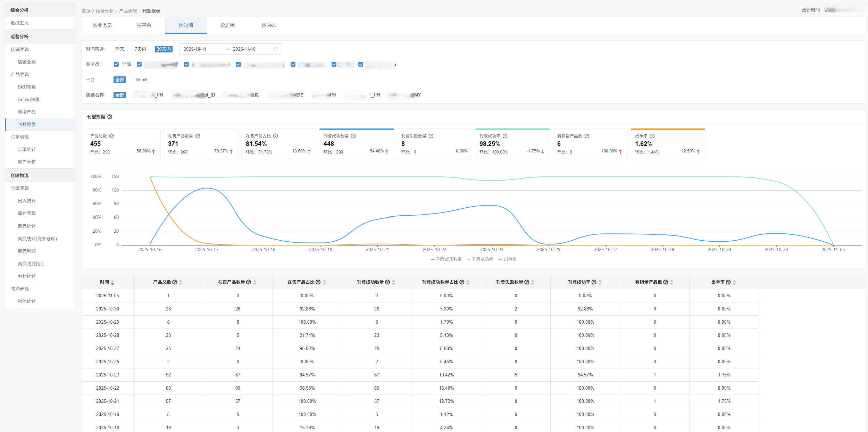Image resolution: width=868 pixels, height=432 pixels.
Task: Switch to 按店铺 tab
Action: (227, 25)
